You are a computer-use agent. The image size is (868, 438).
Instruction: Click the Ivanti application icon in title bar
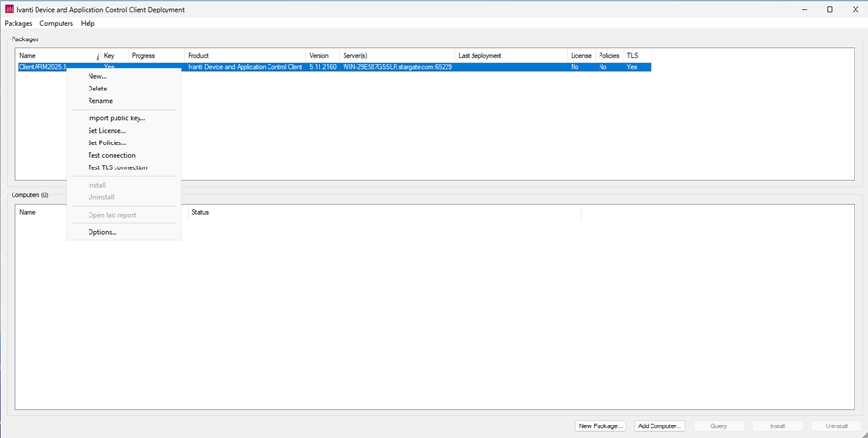point(9,9)
